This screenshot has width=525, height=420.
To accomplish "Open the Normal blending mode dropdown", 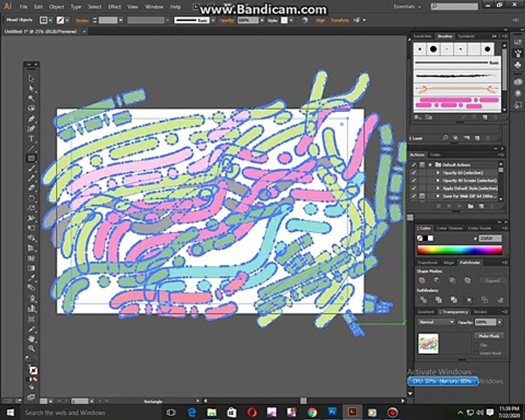I will click(x=436, y=322).
